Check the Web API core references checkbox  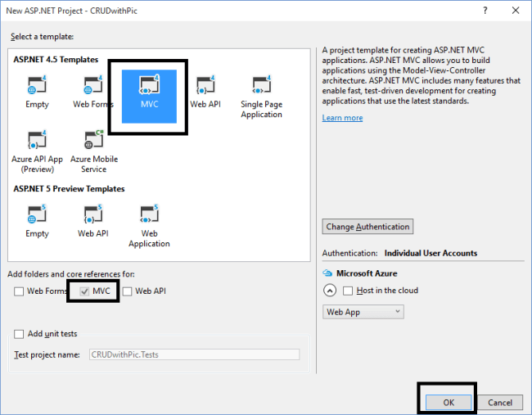[127, 291]
